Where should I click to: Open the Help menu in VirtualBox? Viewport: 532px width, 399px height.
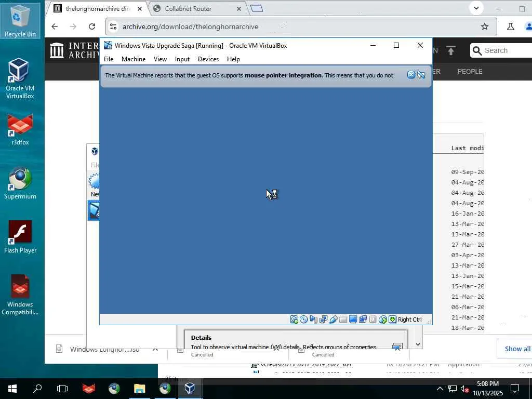[x=233, y=59]
